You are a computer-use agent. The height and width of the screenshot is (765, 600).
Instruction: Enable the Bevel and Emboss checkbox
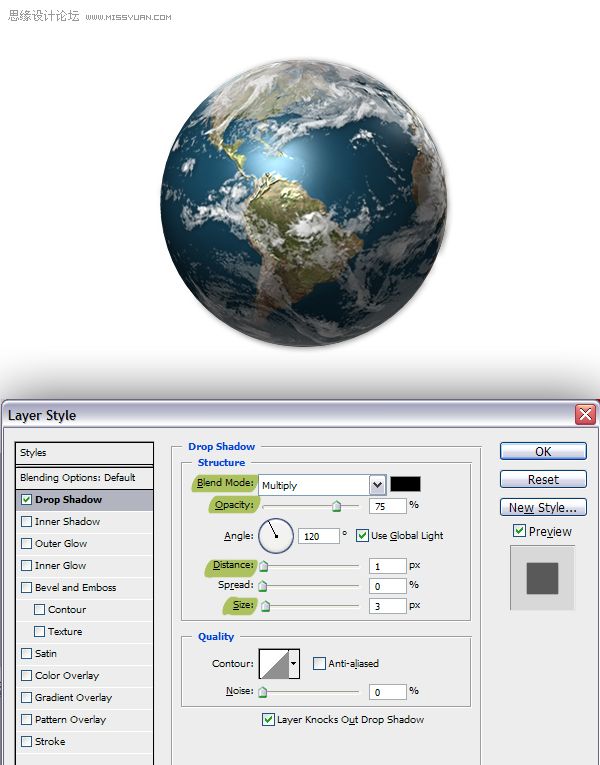(26, 587)
